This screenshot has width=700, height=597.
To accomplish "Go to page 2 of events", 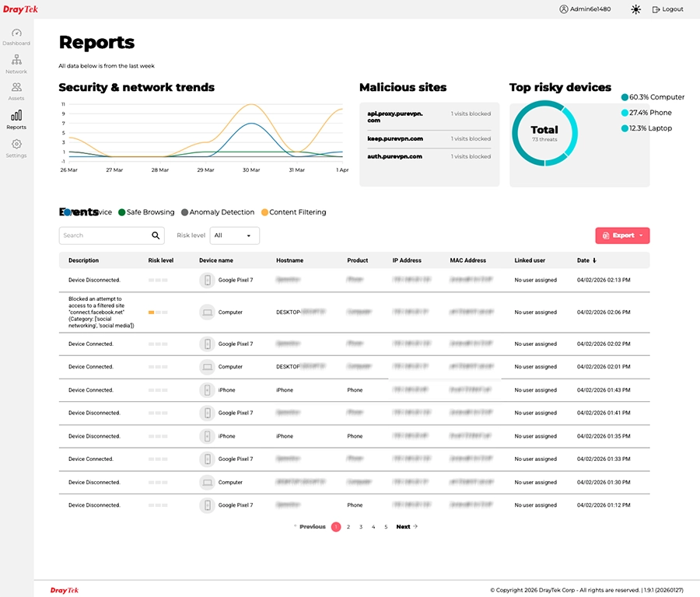I will coord(348,527).
